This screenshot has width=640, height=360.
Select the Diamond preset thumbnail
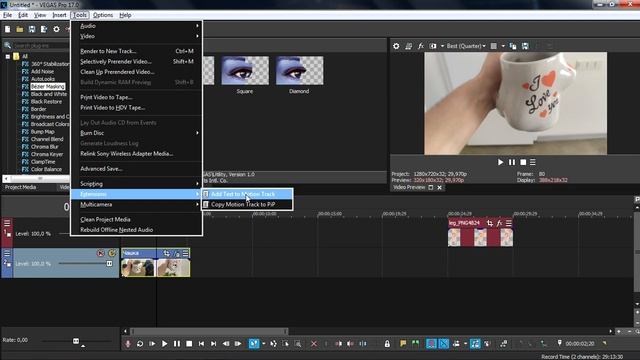coord(299,70)
